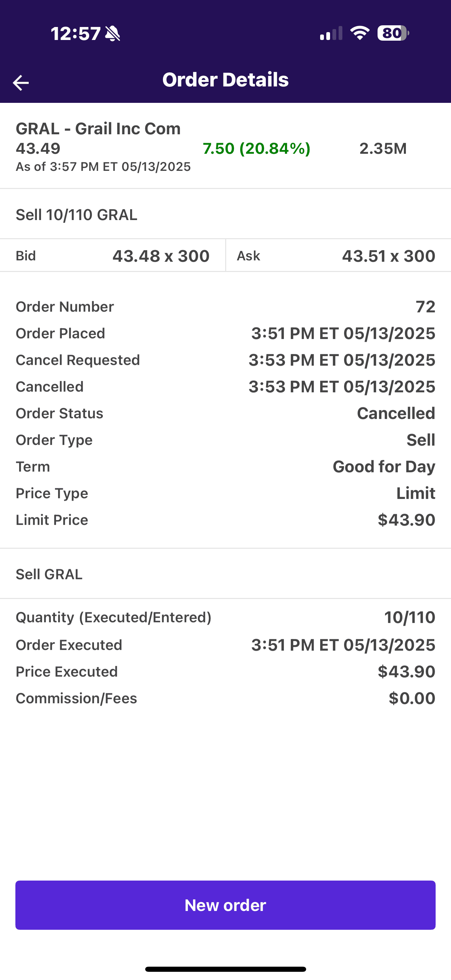The width and height of the screenshot is (451, 980).
Task: Select the Bid quote 43.48 x 300
Action: (x=161, y=256)
